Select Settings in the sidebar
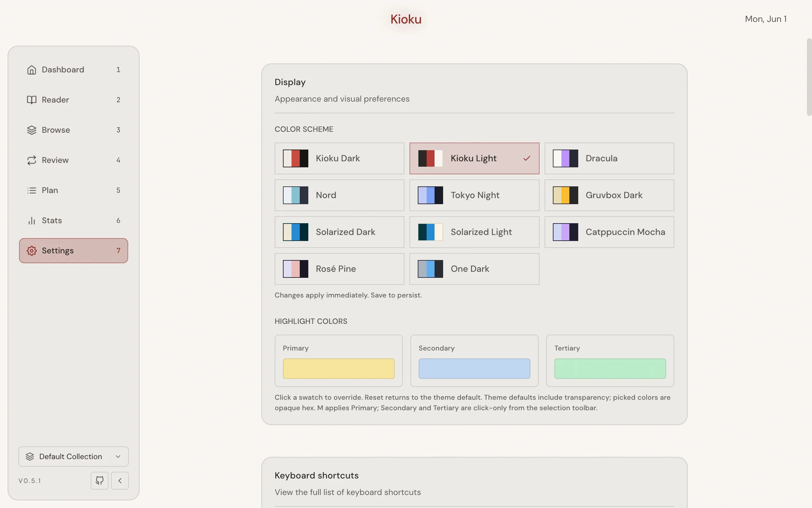Image resolution: width=812 pixels, height=508 pixels. coord(74,251)
